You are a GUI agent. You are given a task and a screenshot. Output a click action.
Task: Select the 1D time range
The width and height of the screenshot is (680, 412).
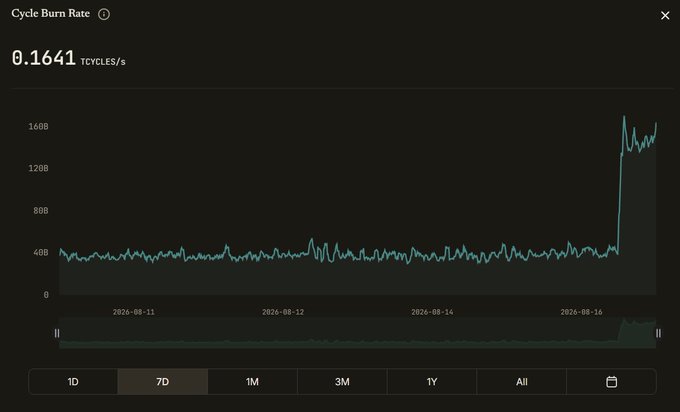click(x=73, y=382)
